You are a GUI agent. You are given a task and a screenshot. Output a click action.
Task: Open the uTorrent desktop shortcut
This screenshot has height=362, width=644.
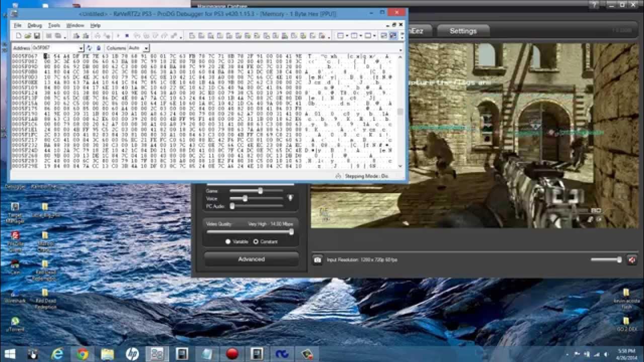[15, 324]
